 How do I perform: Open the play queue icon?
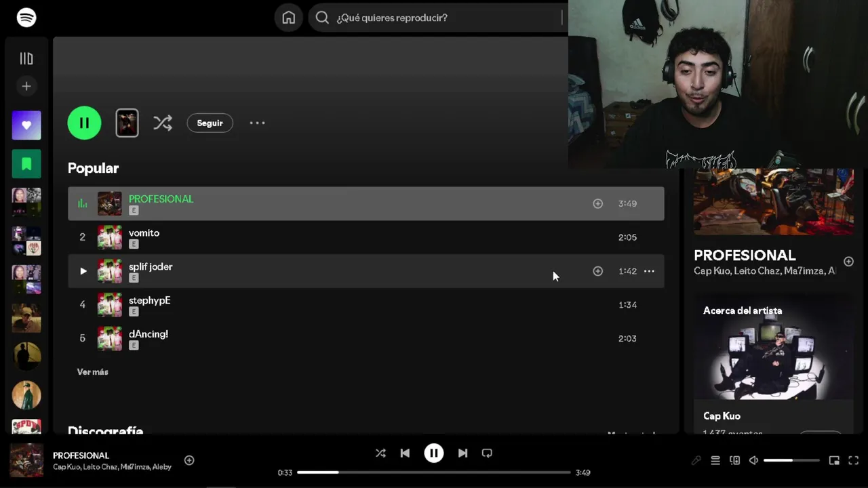pyautogui.click(x=715, y=461)
